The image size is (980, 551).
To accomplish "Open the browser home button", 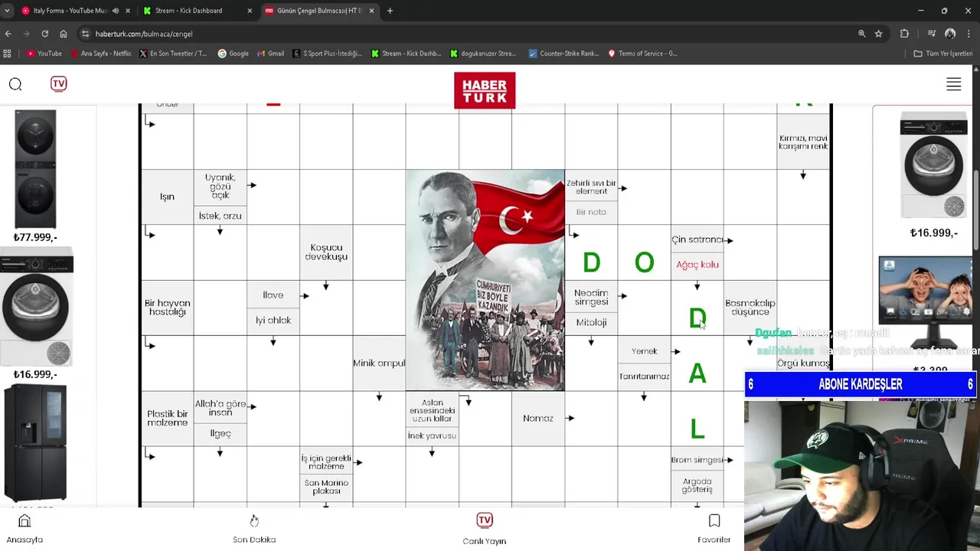I will (64, 34).
